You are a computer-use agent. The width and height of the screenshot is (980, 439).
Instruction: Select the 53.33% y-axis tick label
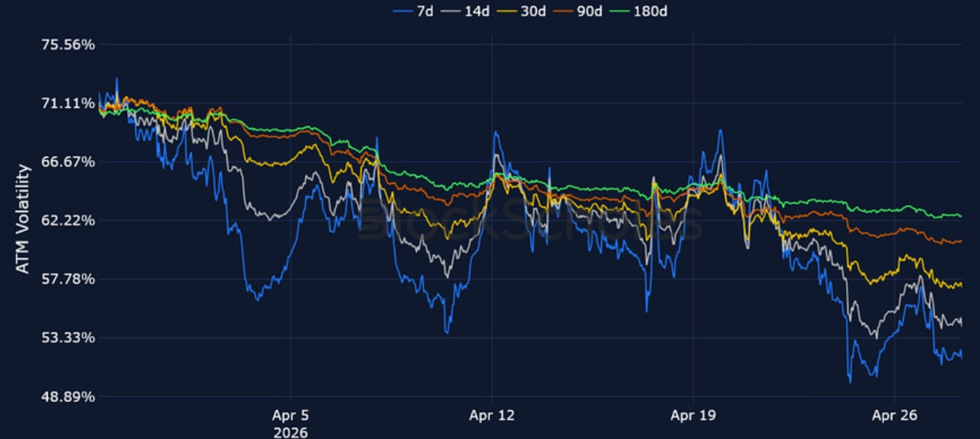(x=67, y=338)
